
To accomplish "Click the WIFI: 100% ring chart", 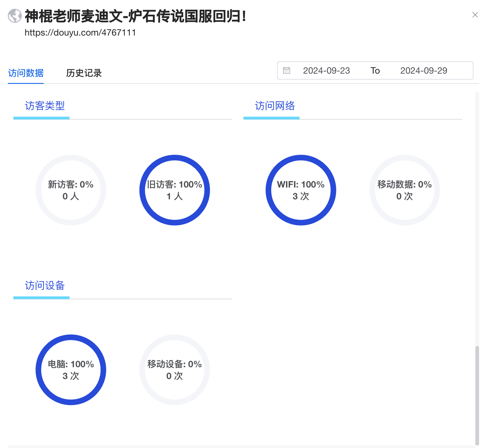I will tap(301, 190).
